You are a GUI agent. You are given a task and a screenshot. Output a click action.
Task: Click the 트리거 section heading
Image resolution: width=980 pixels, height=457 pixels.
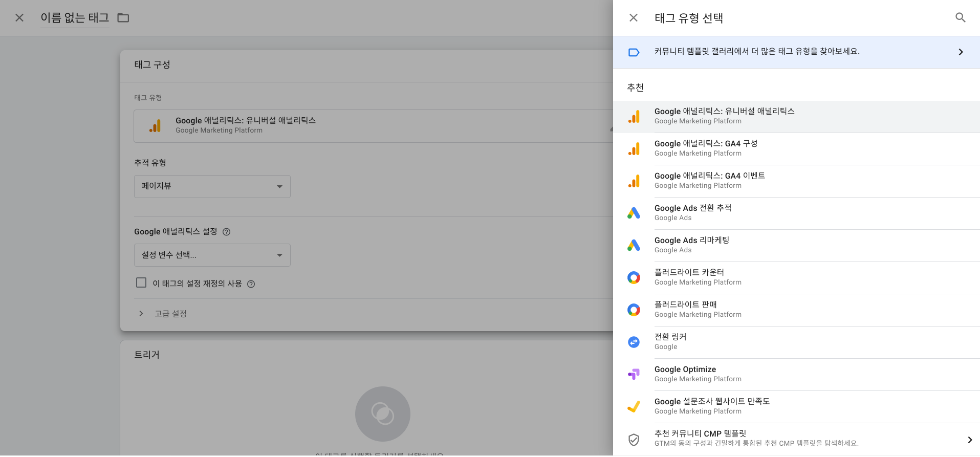[x=147, y=355]
